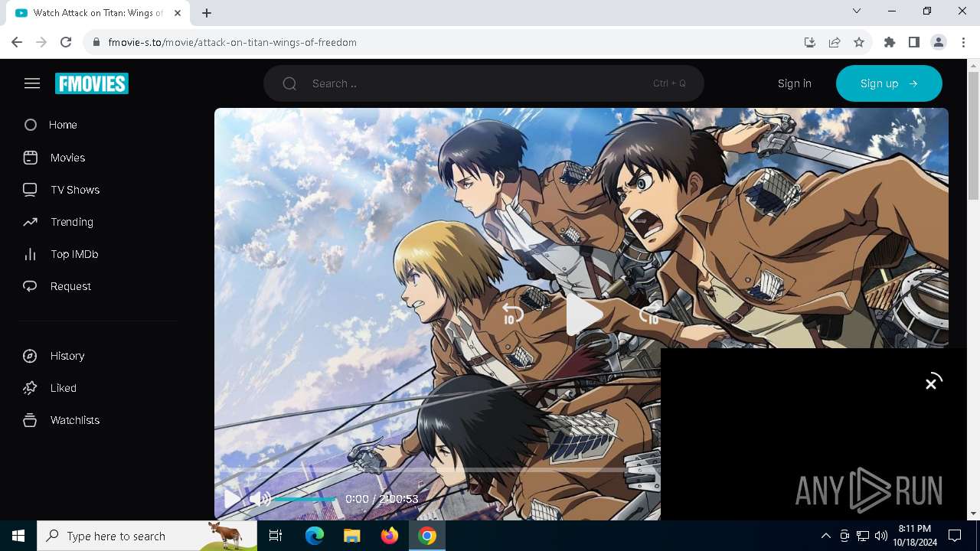
Task: Focus the Search input field
Action: (x=484, y=83)
